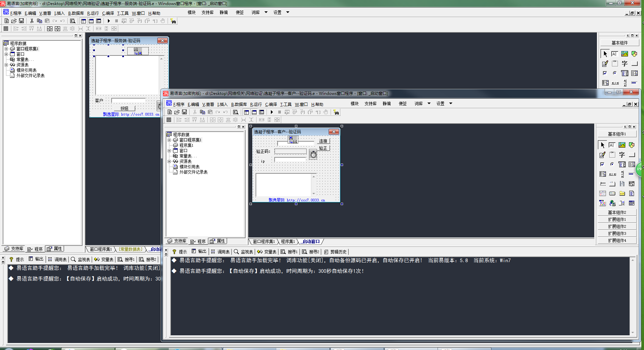Toggle the first layout panel view icon in front toolbar
The height and width of the screenshot is (350, 644).
tap(247, 112)
